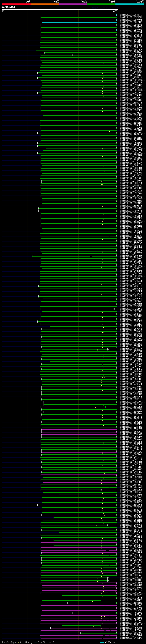Select the label UniRef100_A5C059
Viewport: 146px width, 644px height.
click(131, 352)
